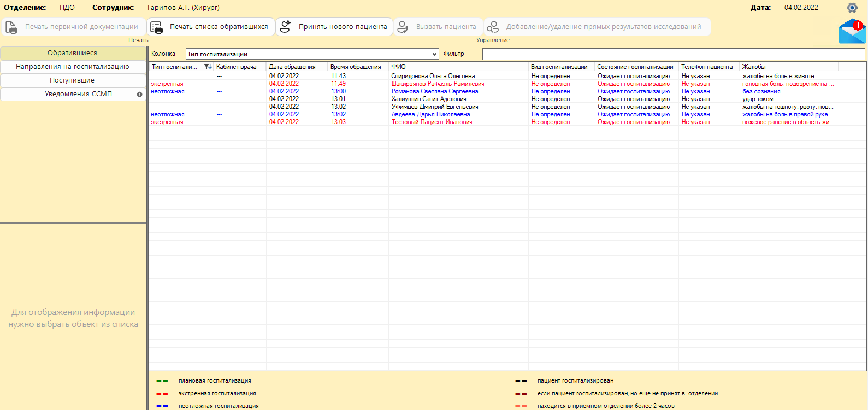This screenshot has height=410, width=868.
Task: Sort by Состояние госпитализации column header
Action: click(x=636, y=67)
